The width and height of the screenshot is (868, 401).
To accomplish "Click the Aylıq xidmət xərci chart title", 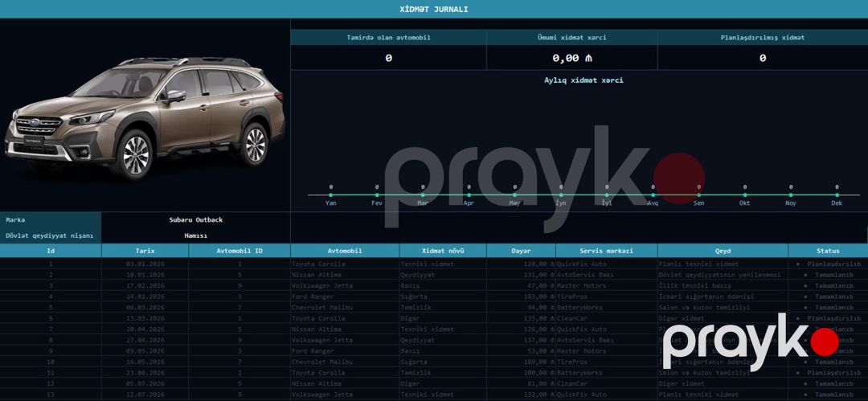I will [x=583, y=80].
